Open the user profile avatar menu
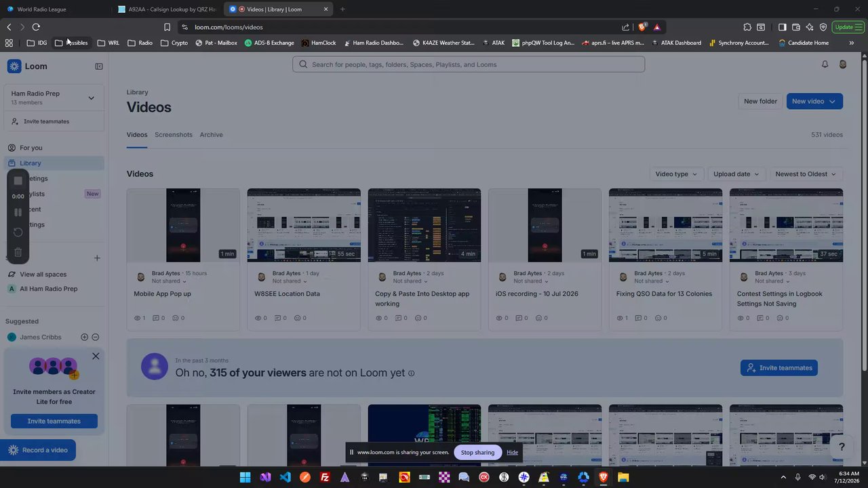The width and height of the screenshot is (868, 488). coord(843,64)
